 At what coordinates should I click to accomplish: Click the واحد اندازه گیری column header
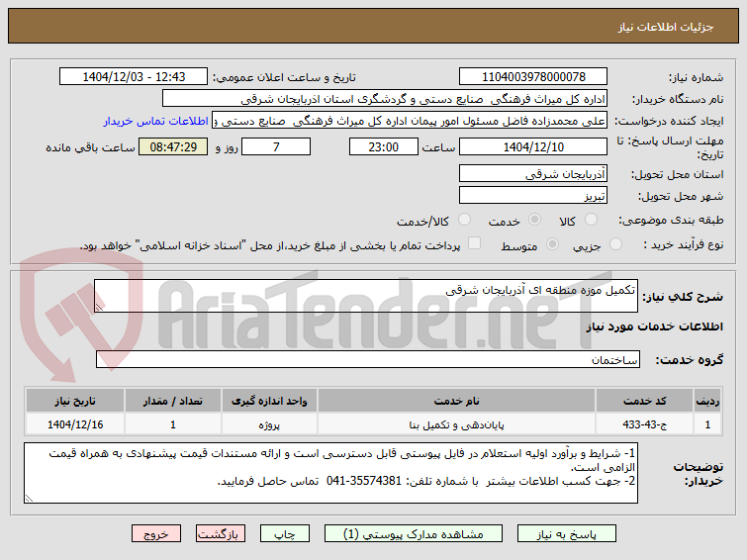269,401
